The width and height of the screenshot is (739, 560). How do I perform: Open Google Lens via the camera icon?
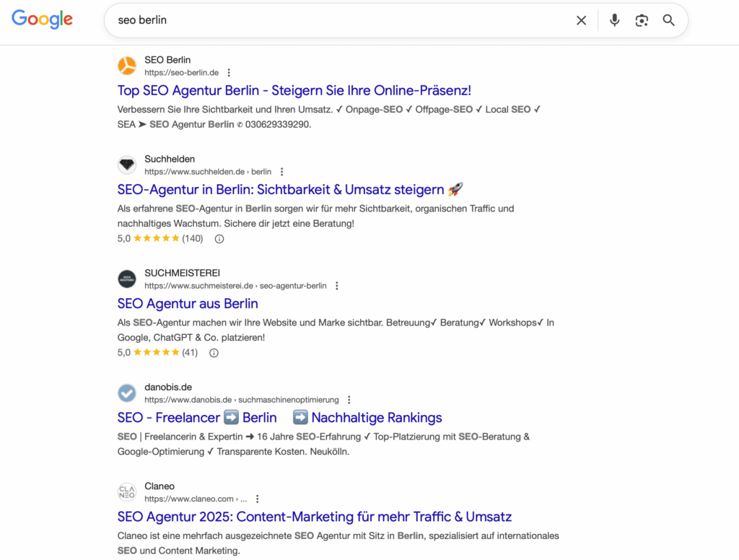pos(642,20)
